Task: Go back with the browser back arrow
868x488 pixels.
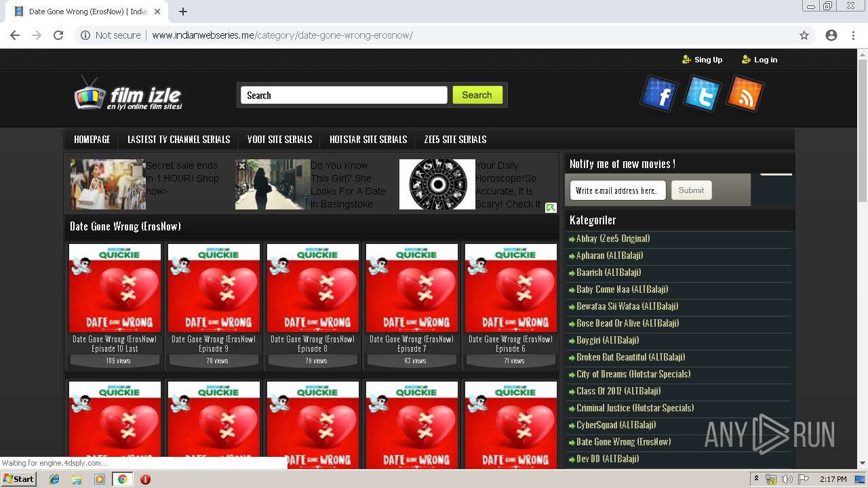Action: tap(15, 35)
